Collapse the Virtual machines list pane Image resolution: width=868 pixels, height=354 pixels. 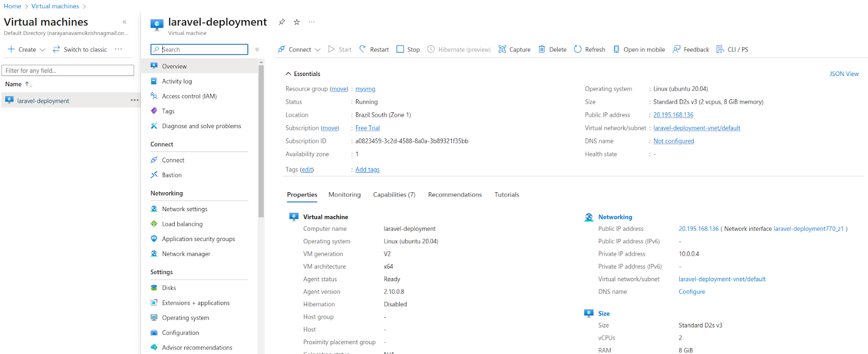pyautogui.click(x=124, y=22)
